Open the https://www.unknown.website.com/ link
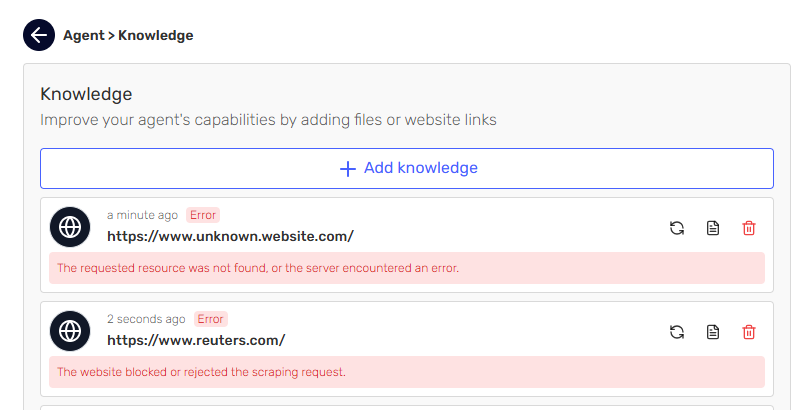Image resolution: width=793 pixels, height=410 pixels. tap(230, 236)
